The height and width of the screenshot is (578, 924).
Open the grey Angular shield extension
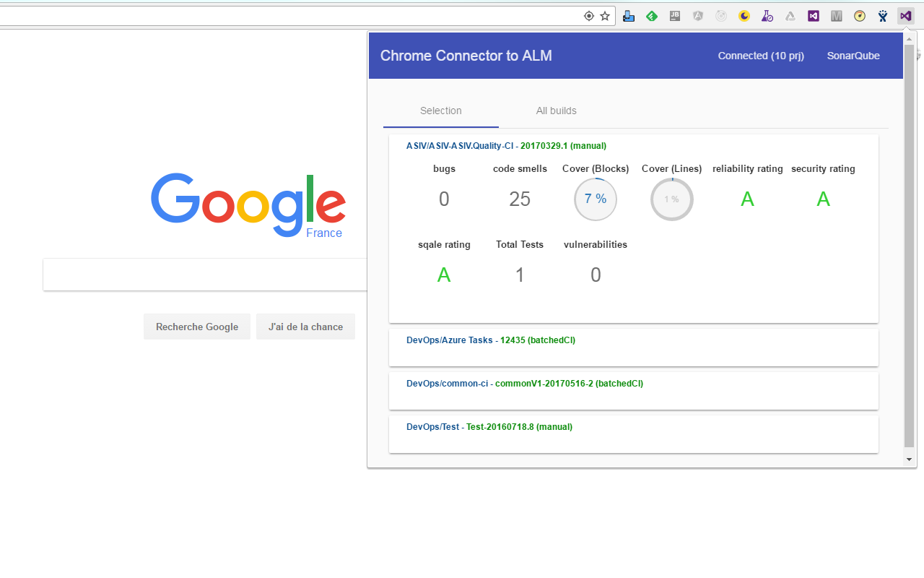[x=698, y=16]
